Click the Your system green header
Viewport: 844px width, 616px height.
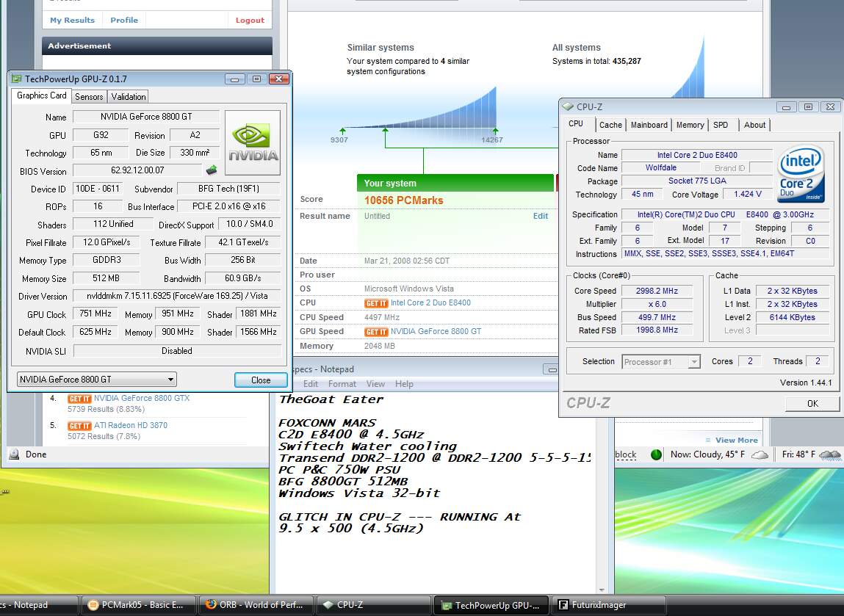455,183
